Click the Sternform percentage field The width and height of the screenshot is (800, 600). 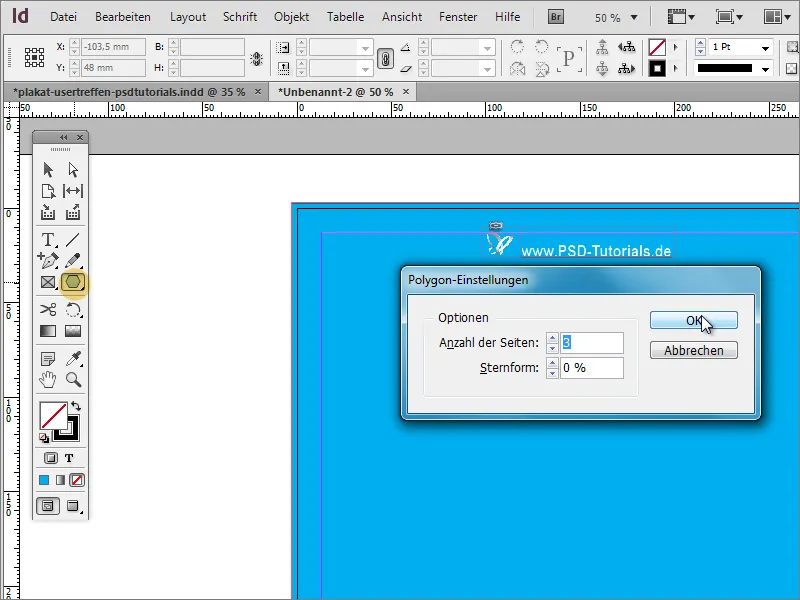(592, 368)
